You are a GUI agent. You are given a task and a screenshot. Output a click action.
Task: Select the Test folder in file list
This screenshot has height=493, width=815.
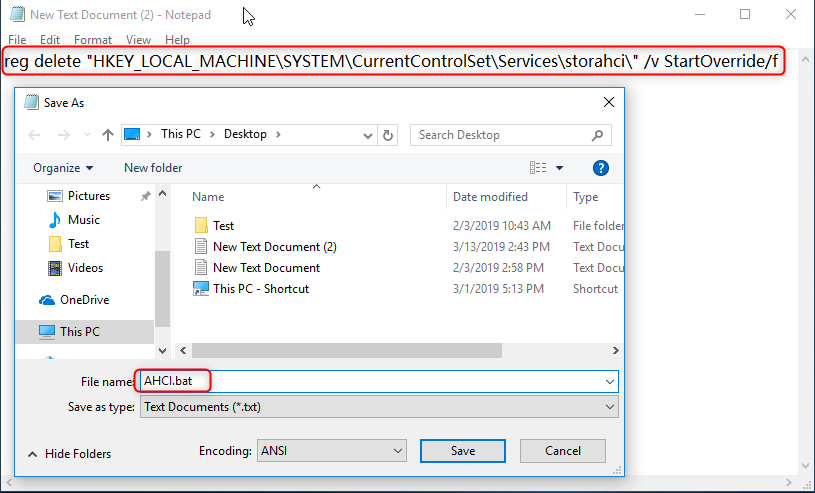pyautogui.click(x=224, y=226)
